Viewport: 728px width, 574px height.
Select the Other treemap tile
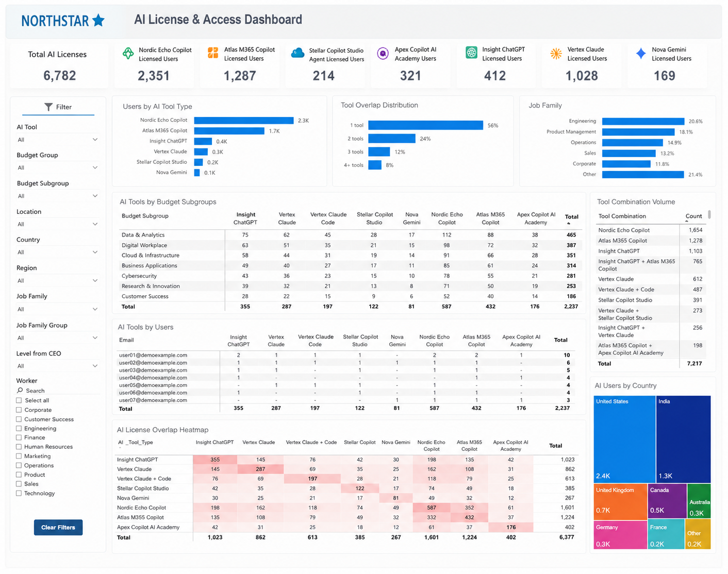point(699,534)
